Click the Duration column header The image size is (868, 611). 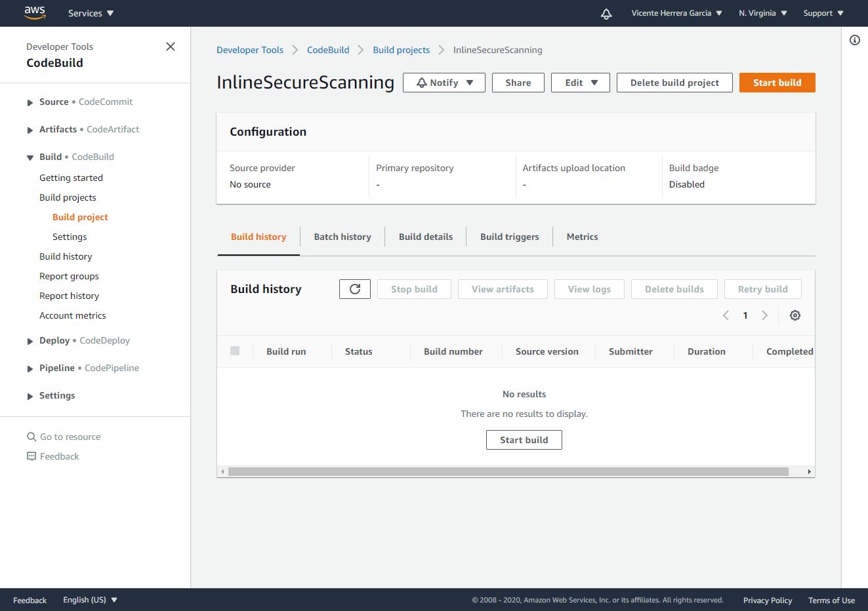707,351
